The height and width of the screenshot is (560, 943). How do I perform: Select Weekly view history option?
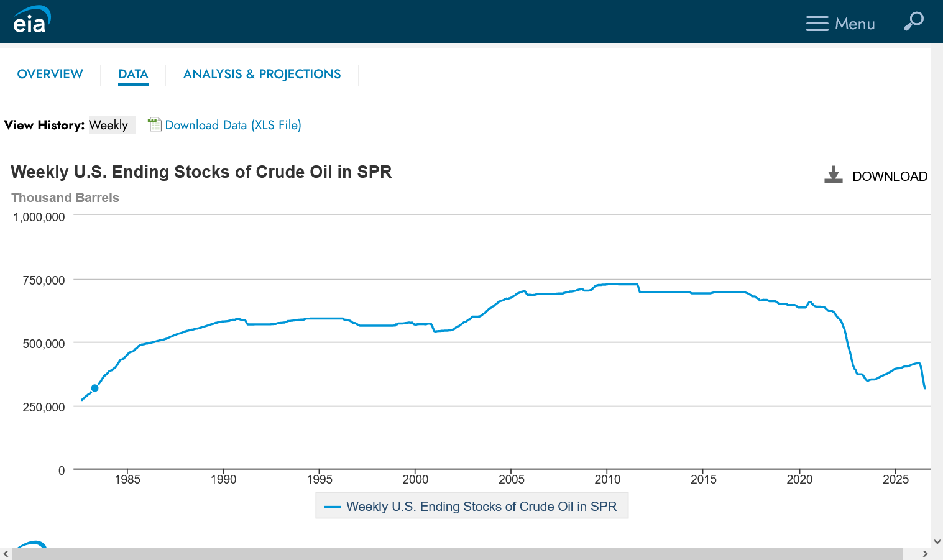[x=109, y=125]
